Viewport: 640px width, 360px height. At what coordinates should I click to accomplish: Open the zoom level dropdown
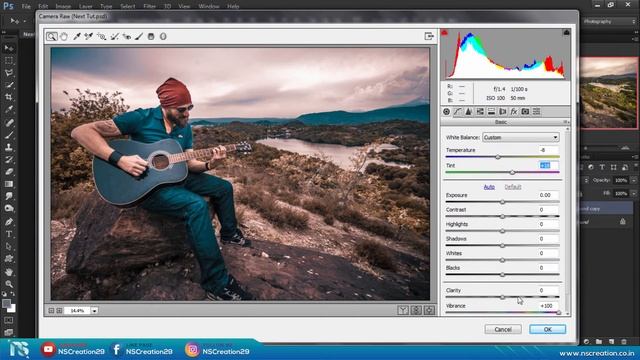[94, 311]
